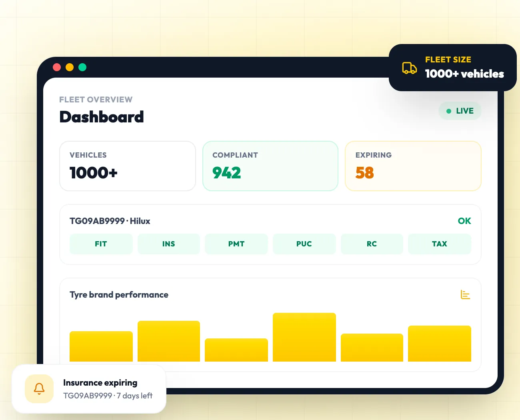Viewport: 520px width, 420px height.
Task: Click the 1000+ vehicles text in badge
Action: (x=464, y=74)
